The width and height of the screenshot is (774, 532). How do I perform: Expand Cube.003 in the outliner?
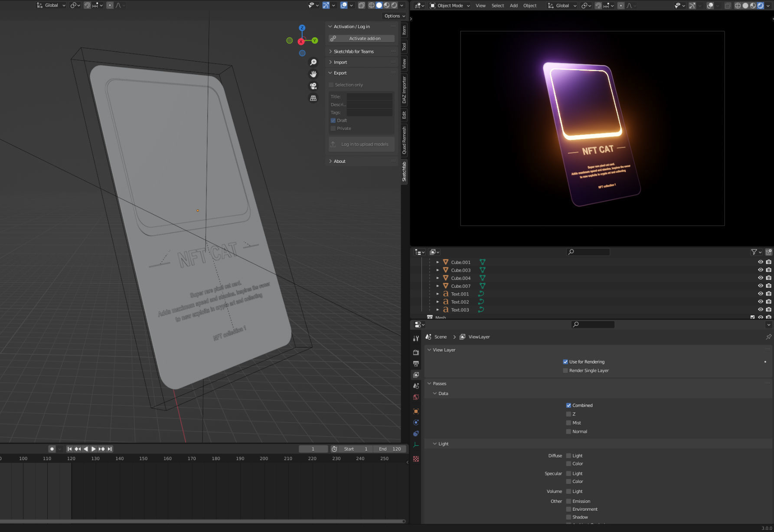[x=438, y=270]
